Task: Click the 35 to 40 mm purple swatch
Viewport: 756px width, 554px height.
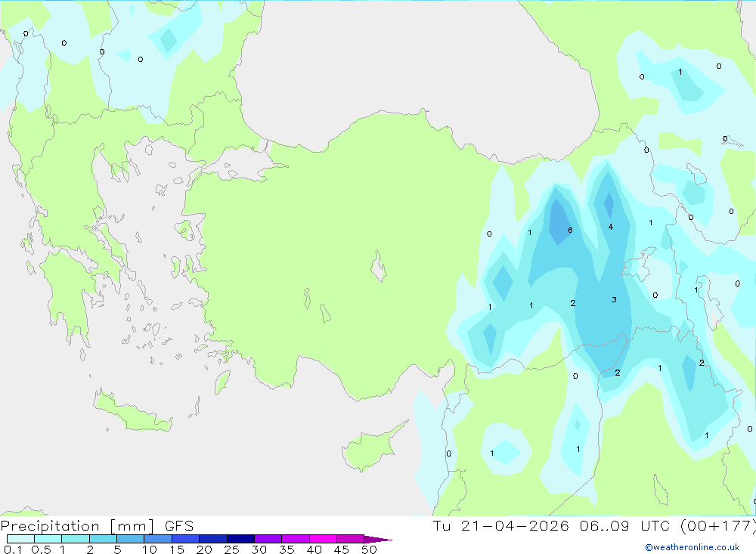Action: tap(295, 539)
